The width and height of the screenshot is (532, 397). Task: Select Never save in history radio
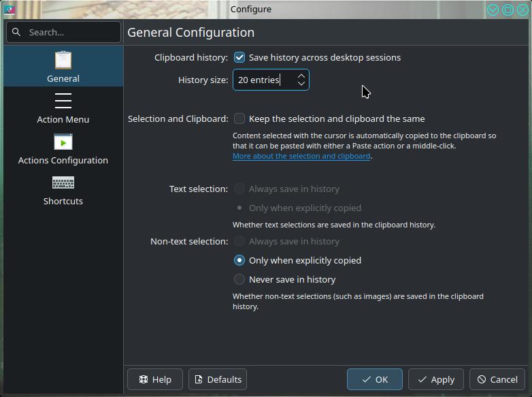pyautogui.click(x=239, y=279)
